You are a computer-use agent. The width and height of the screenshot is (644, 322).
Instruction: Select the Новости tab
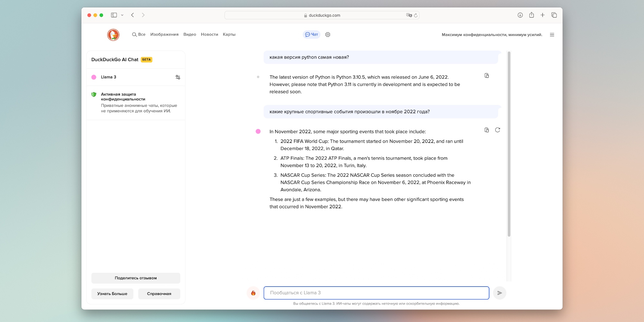pyautogui.click(x=209, y=34)
